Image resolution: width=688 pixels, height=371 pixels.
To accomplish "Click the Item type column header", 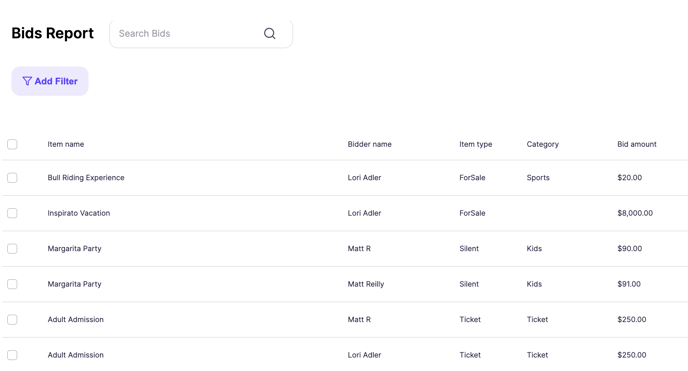I will tap(476, 144).
